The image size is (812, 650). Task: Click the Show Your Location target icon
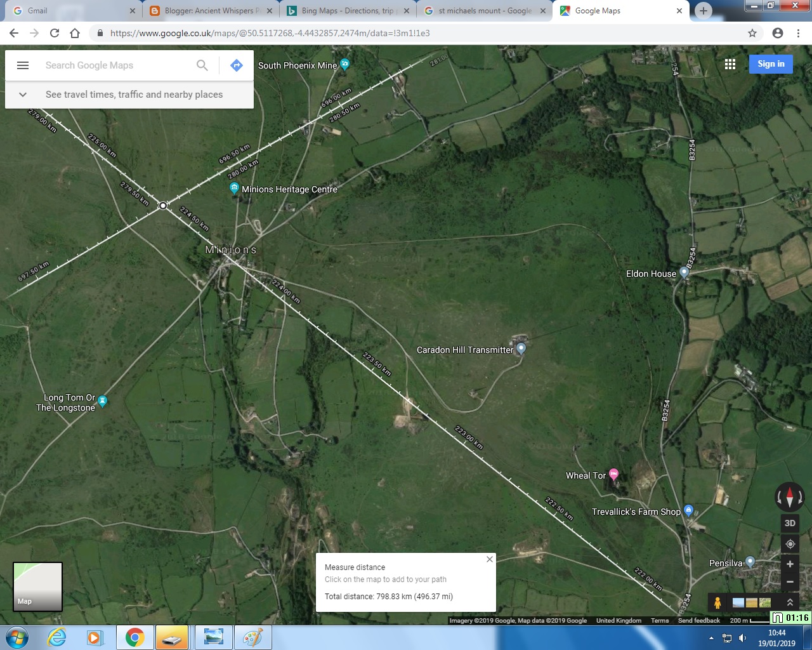[x=790, y=543]
